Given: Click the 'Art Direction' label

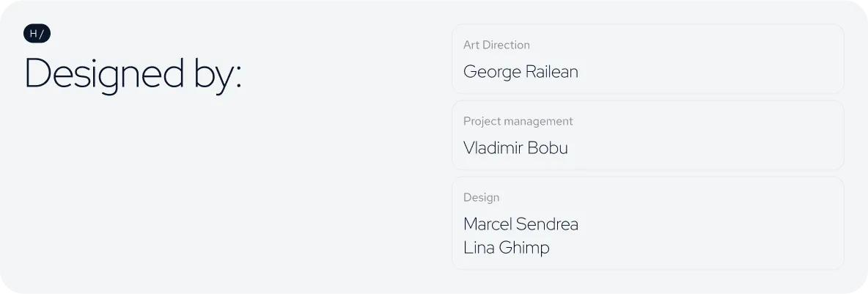Looking at the screenshot, I should pos(496,45).
